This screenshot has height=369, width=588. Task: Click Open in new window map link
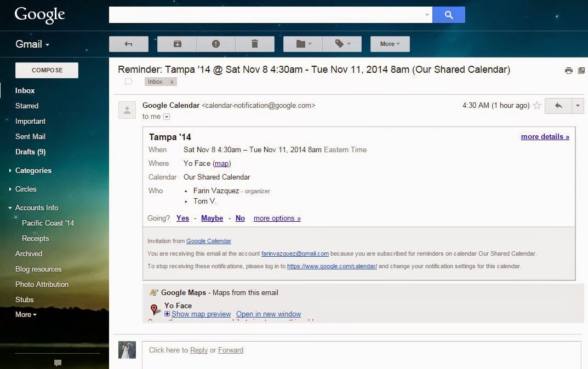tap(269, 314)
